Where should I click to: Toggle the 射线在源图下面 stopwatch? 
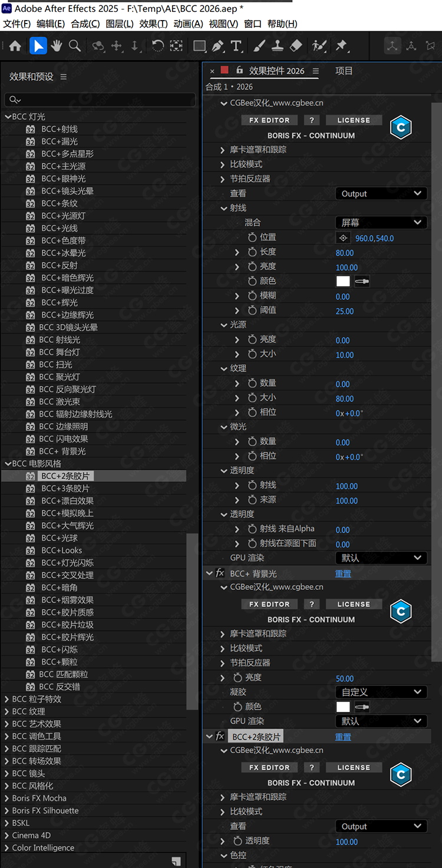(x=252, y=543)
